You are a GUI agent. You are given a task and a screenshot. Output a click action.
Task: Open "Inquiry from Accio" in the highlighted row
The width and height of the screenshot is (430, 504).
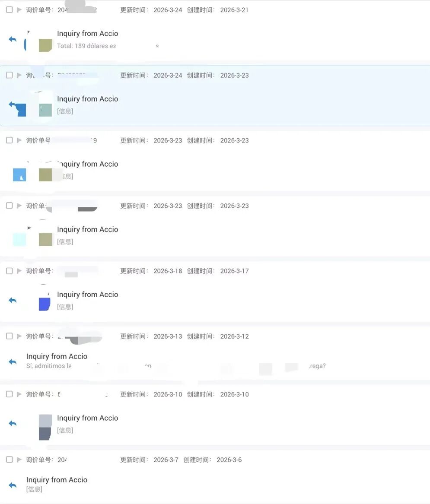coord(87,98)
